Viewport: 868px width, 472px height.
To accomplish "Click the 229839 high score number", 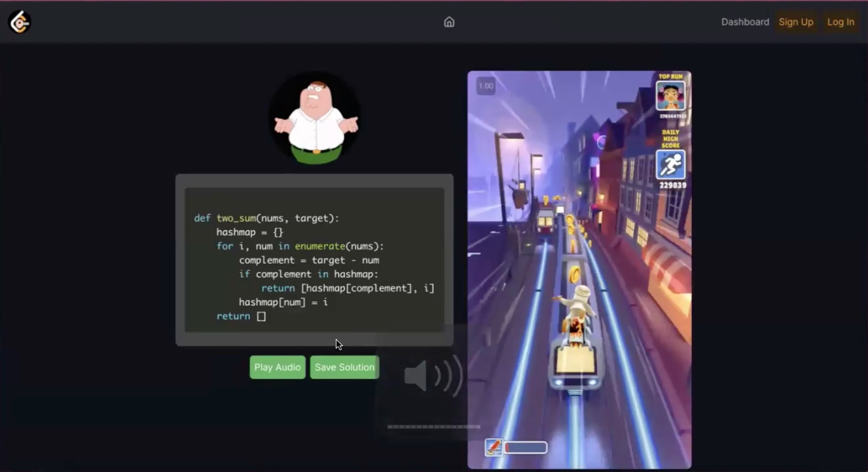I will [672, 186].
